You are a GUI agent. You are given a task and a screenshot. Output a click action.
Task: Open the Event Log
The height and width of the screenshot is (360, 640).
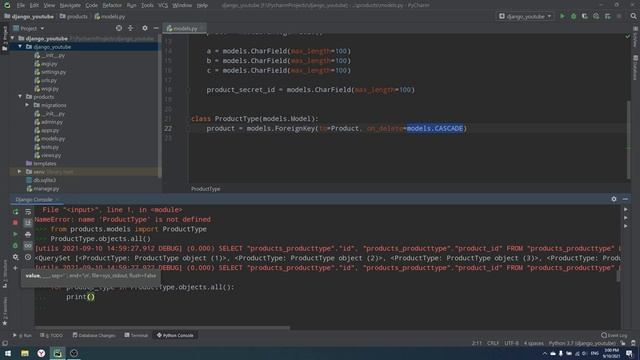(x=614, y=335)
